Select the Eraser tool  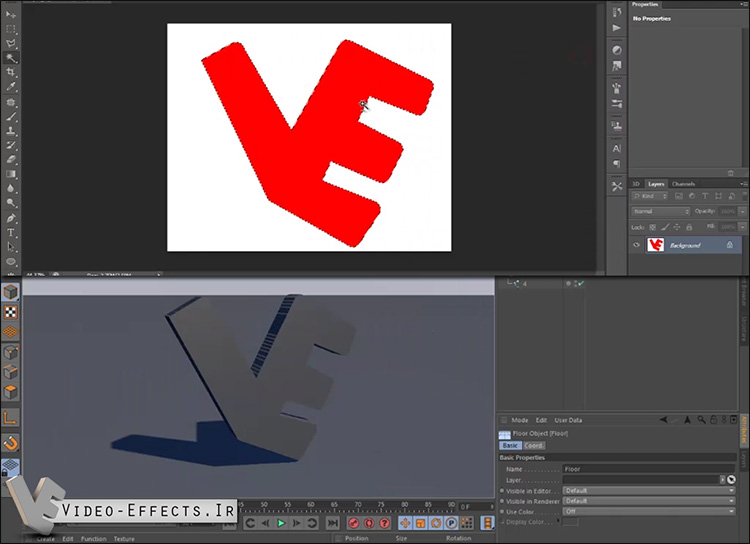[x=11, y=160]
